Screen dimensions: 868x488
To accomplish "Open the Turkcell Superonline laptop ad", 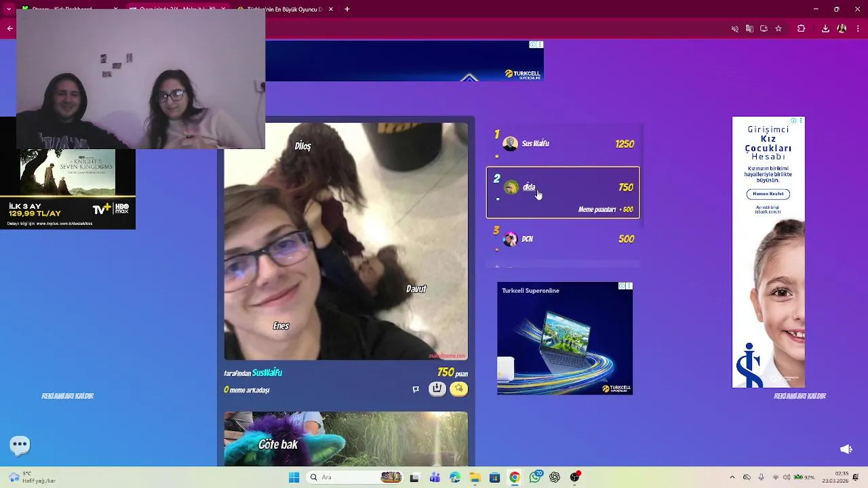I will [x=565, y=338].
